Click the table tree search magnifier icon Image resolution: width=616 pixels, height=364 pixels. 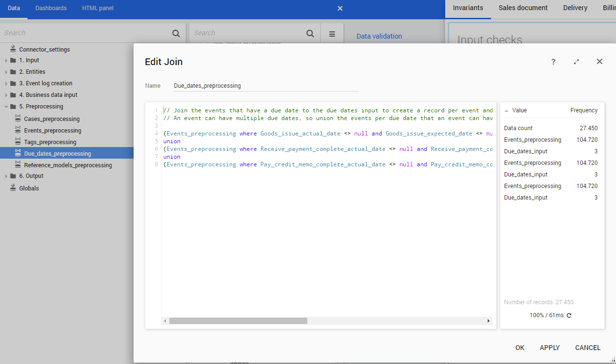176,33
